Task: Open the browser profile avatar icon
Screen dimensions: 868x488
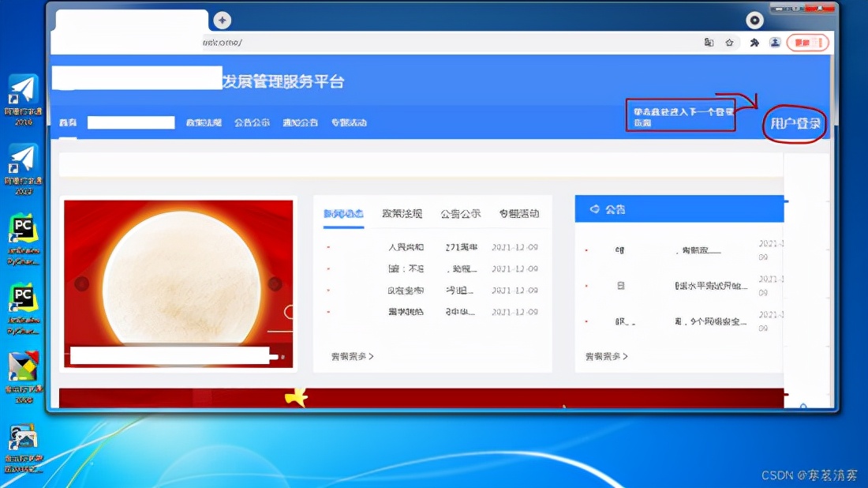Action: point(775,43)
